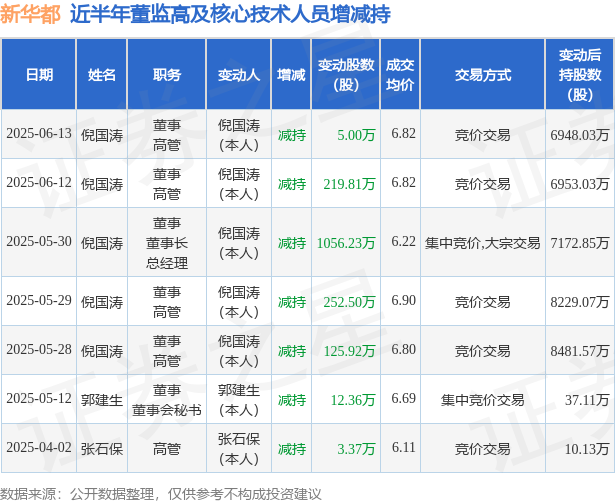Select the date cell 2025-05-12
This screenshot has height=503, width=615.
[39, 399]
